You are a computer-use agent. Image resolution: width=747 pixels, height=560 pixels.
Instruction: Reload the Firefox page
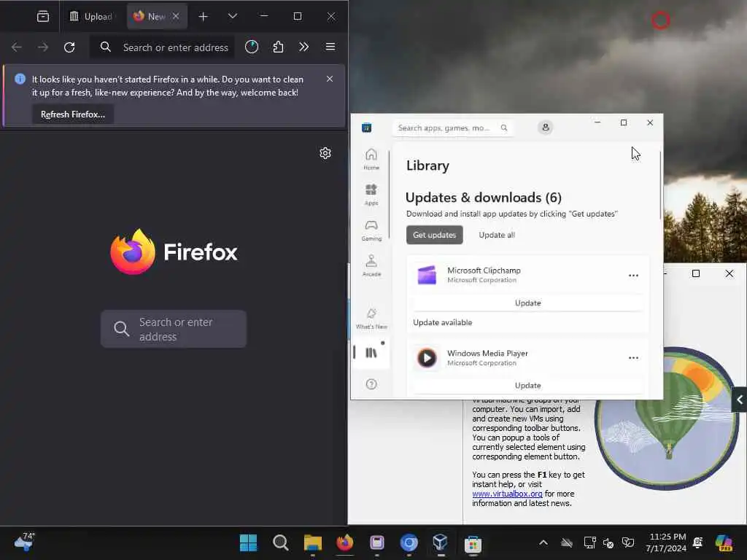(69, 47)
